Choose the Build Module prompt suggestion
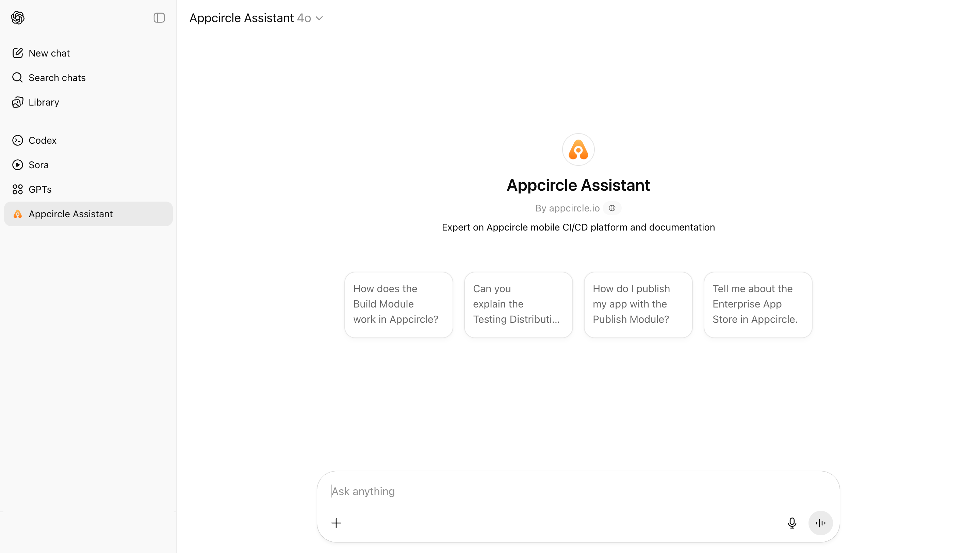This screenshot has height=553, width=980. (398, 304)
